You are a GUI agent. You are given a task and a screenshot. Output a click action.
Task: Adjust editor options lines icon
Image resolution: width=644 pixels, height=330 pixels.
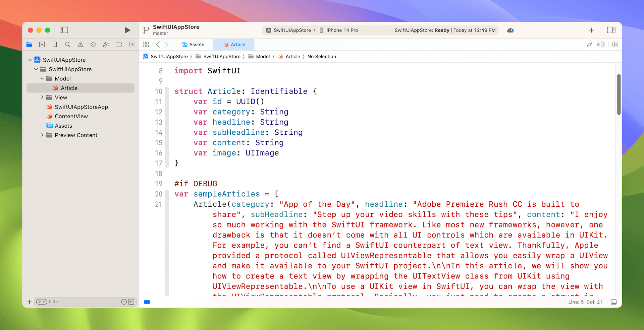600,45
